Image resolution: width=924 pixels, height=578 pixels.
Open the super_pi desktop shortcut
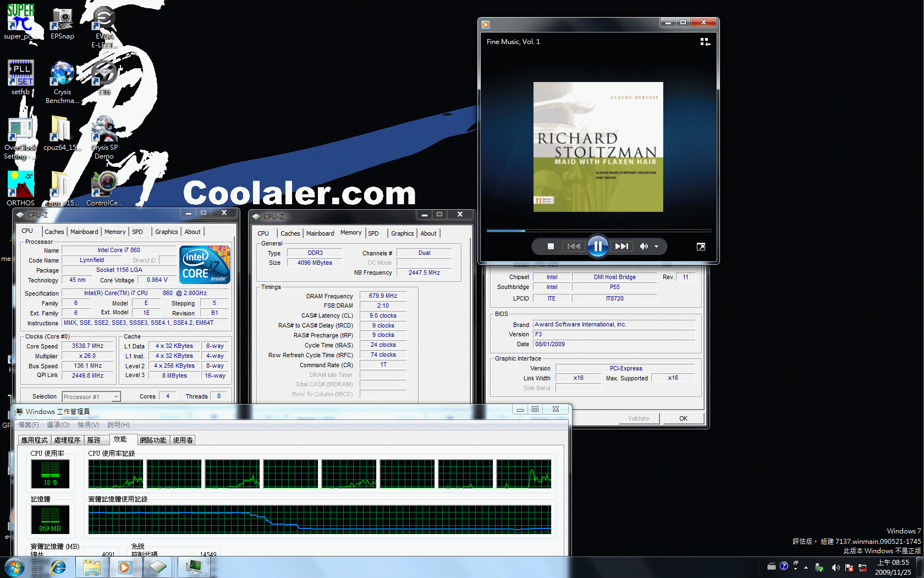click(20, 22)
